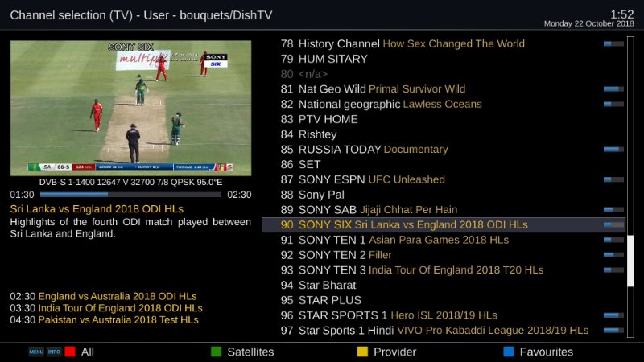Click the Channel selection bouquets/DishTV title
644x362 pixels.
[x=141, y=15]
